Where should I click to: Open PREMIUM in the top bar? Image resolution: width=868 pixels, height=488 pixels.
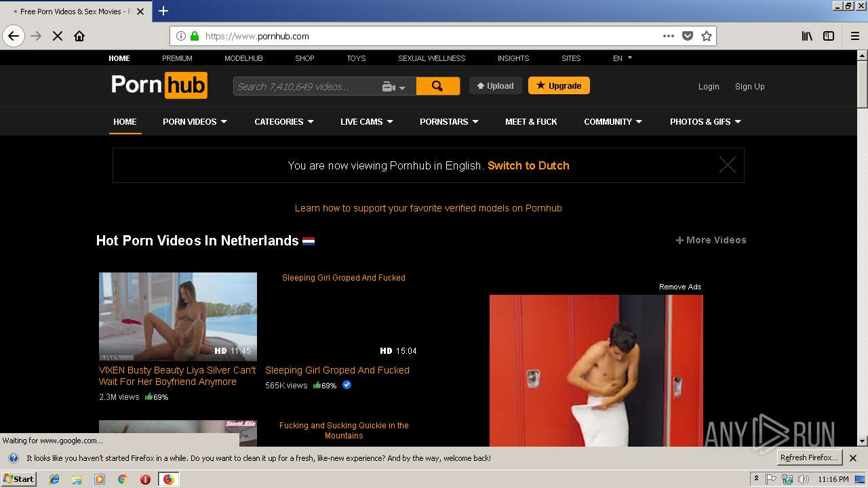pyautogui.click(x=177, y=58)
